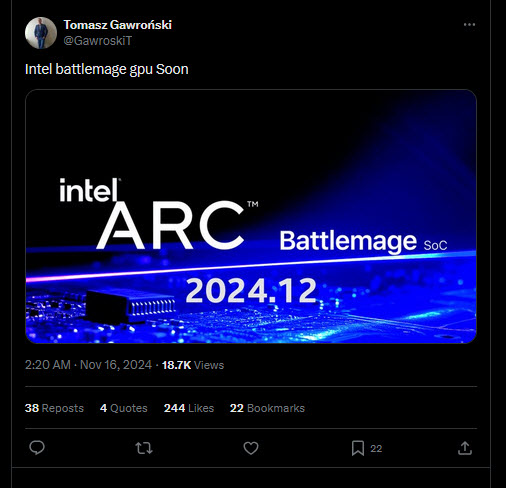Screen dimensions: 506x488
Task: Show the 244 Likes list
Action: pos(189,408)
